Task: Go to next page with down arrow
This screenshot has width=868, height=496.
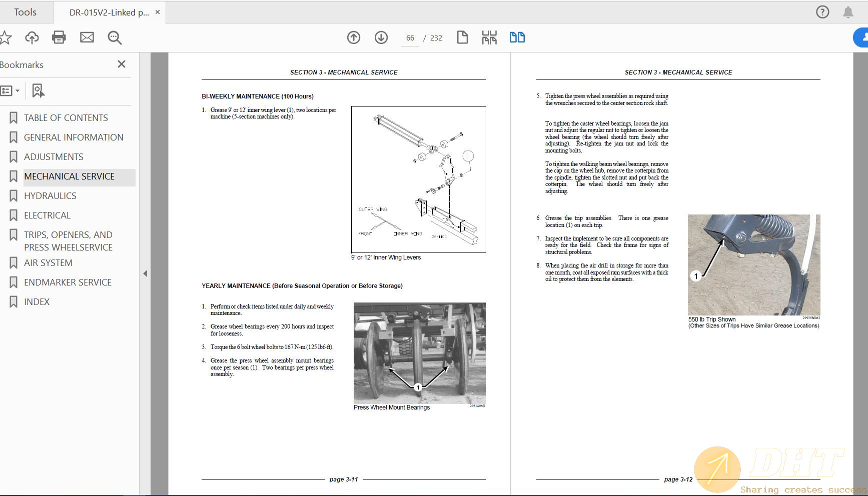Action: pyautogui.click(x=381, y=37)
